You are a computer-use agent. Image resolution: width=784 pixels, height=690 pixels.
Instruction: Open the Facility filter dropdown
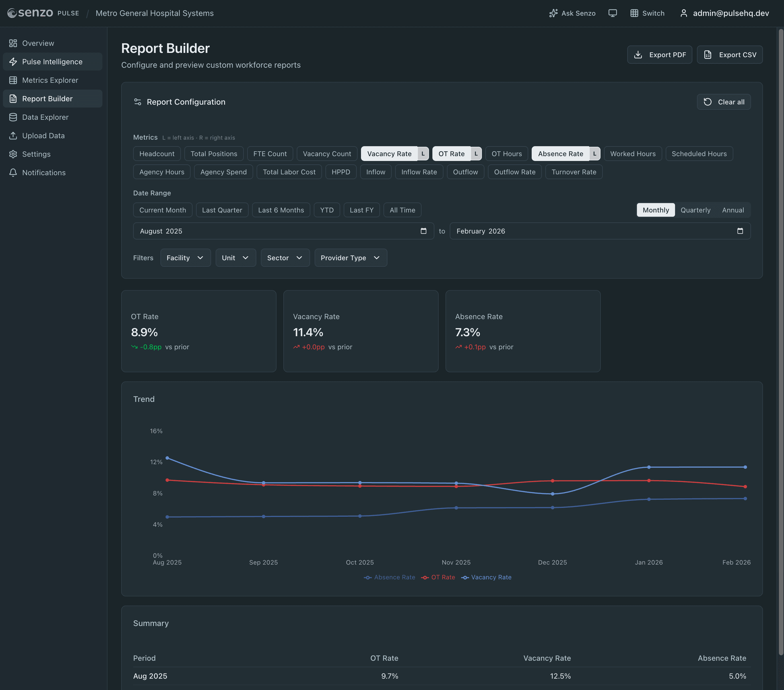pos(185,257)
